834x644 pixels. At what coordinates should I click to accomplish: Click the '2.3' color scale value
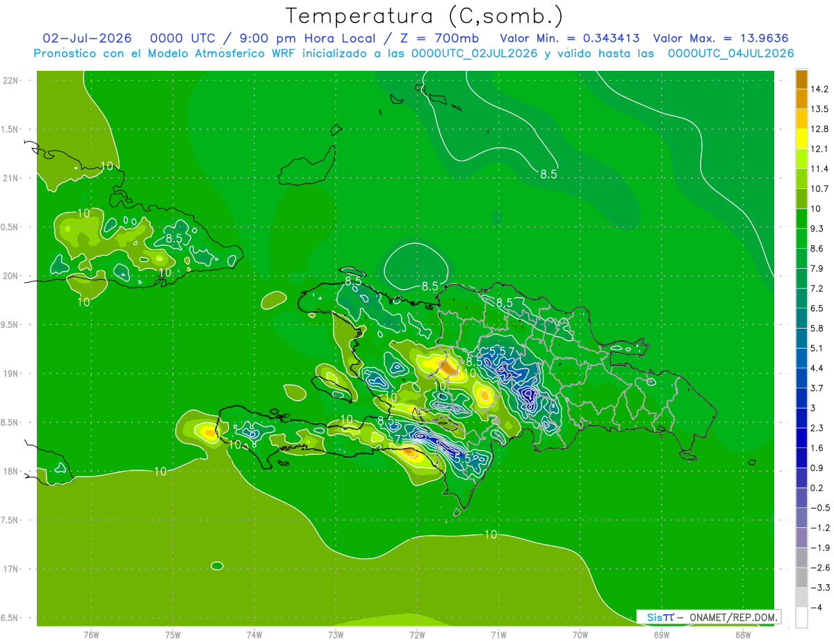817,428
